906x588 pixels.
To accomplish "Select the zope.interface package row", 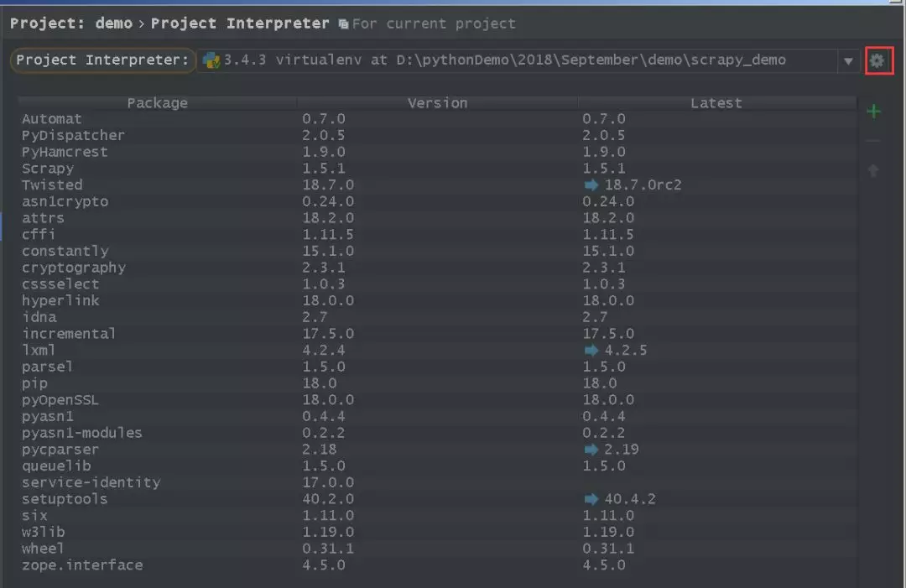I will coord(437,565).
